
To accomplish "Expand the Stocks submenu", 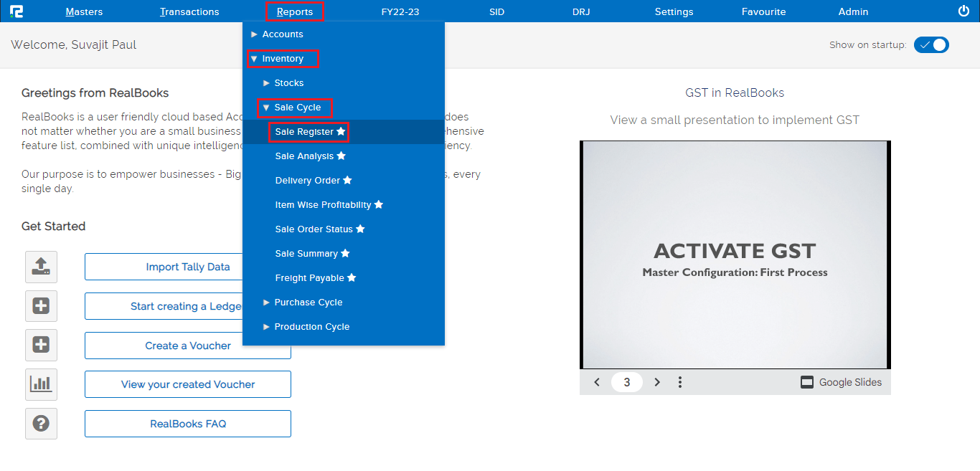I will [288, 83].
